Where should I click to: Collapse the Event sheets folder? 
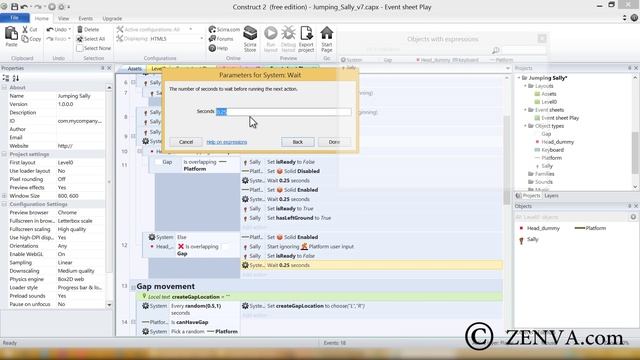tap(526, 110)
